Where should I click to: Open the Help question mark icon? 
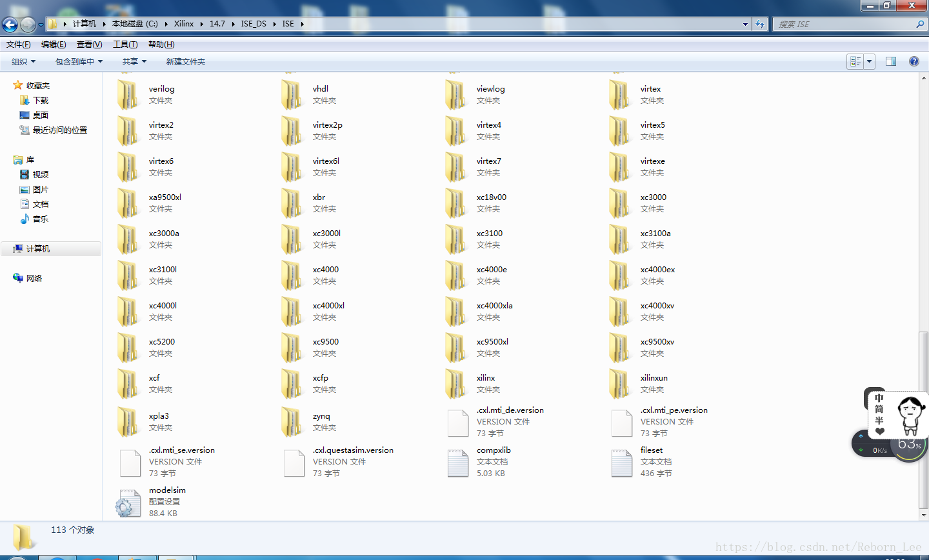click(x=914, y=61)
